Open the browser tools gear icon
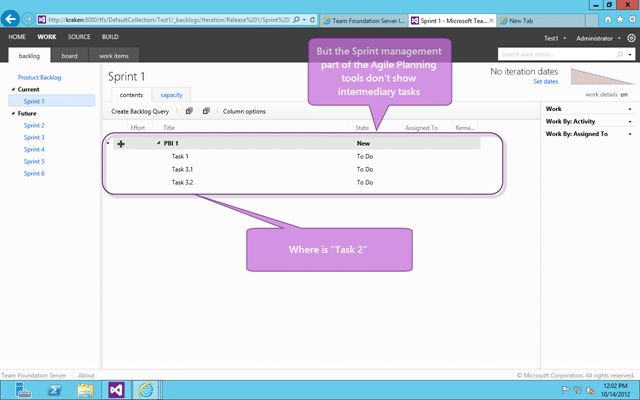Viewport: 640px width, 400px height. pyautogui.click(x=632, y=19)
